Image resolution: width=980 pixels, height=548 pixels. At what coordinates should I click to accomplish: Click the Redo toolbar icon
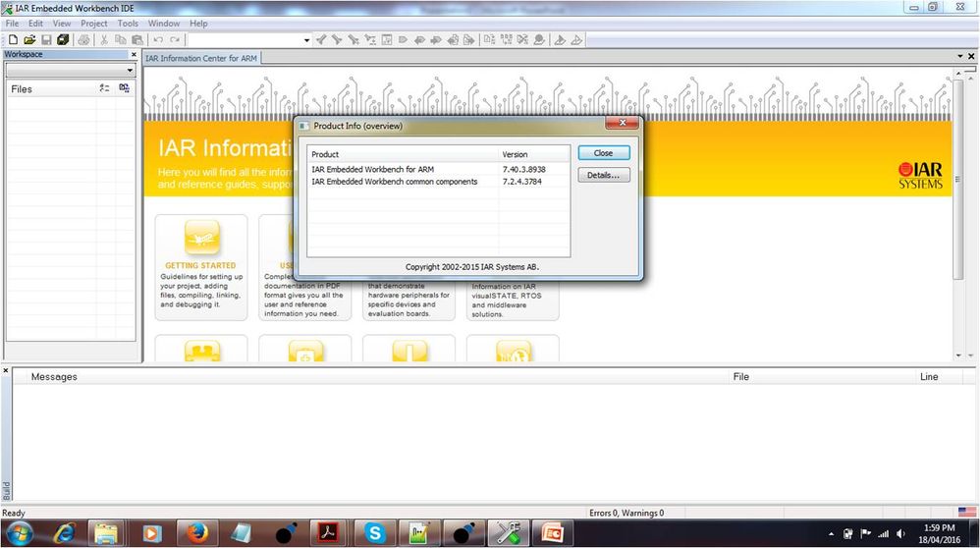[175, 40]
